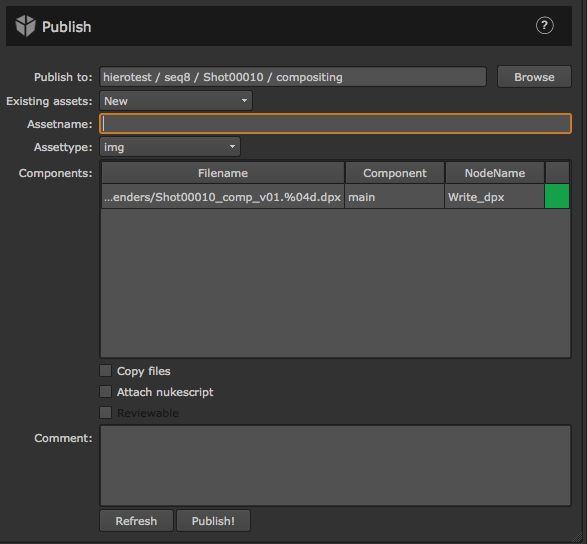This screenshot has width=587, height=544.
Task: Click the Publish! button
Action: 213,521
